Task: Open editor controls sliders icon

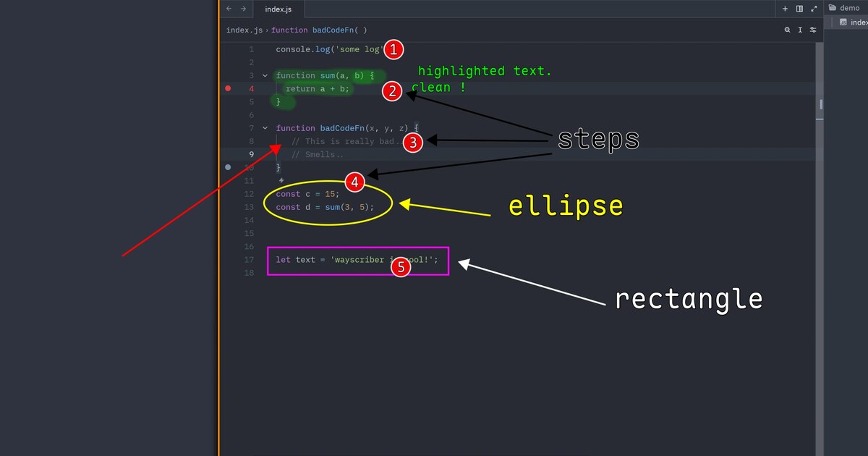Action: [813, 30]
